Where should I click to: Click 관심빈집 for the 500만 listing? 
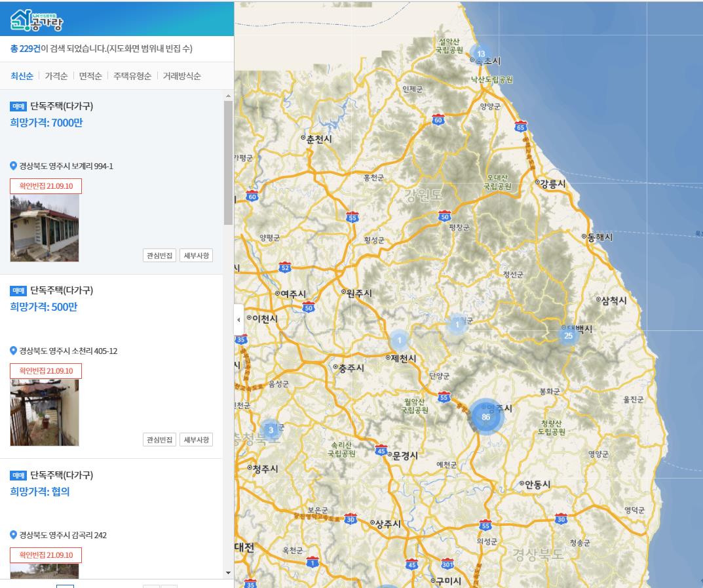(x=160, y=440)
